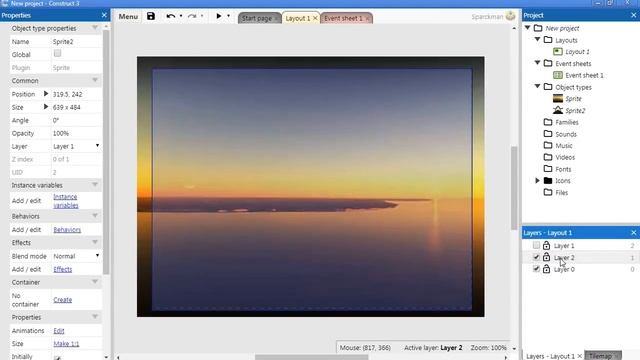Select the Files folder

tap(561, 193)
